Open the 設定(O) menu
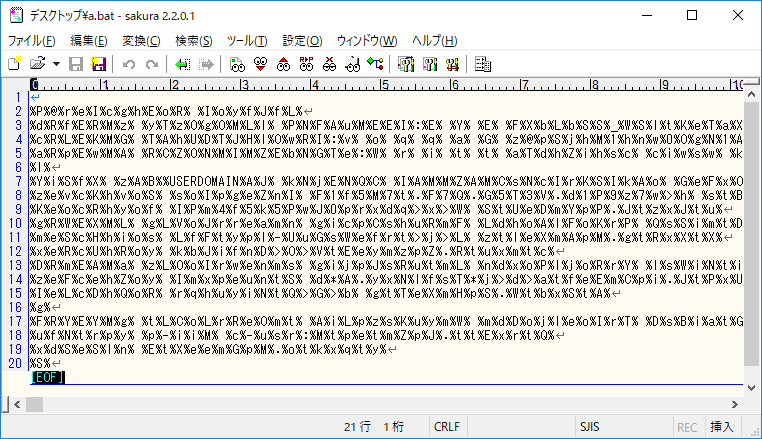Screen dimensions: 762x439 [302, 40]
